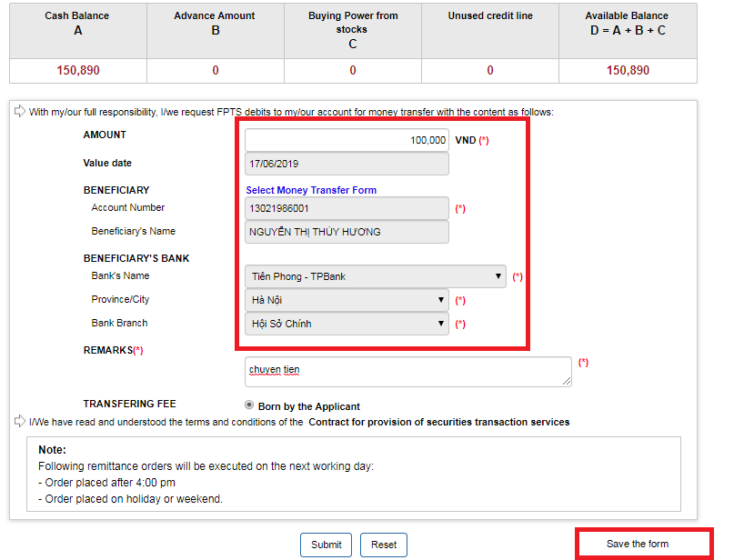Screen dimensions: 734x560
Task: Click the Account Number field
Action: click(x=347, y=208)
